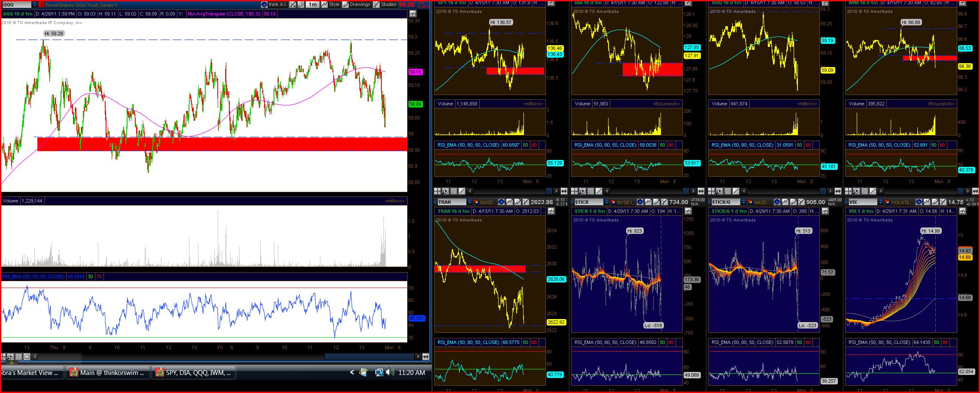Viewport: 980px width, 393px height.
Task: Click the Volume 1,229,144 label on main chart
Action: [23, 201]
